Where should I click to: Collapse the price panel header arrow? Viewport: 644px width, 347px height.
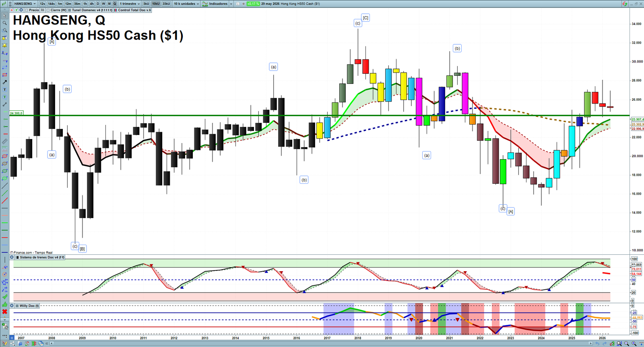(17, 10)
